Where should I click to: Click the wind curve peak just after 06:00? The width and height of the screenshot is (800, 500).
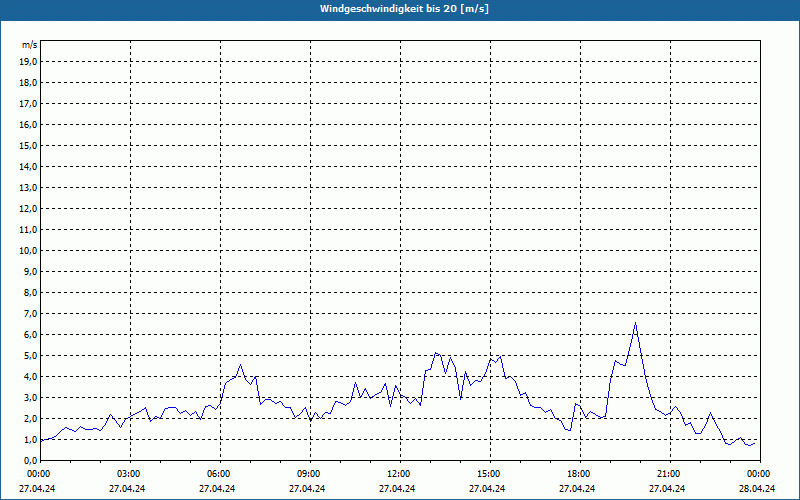240,365
